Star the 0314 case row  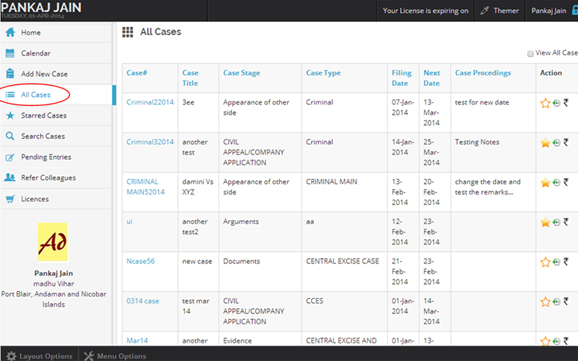545,302
